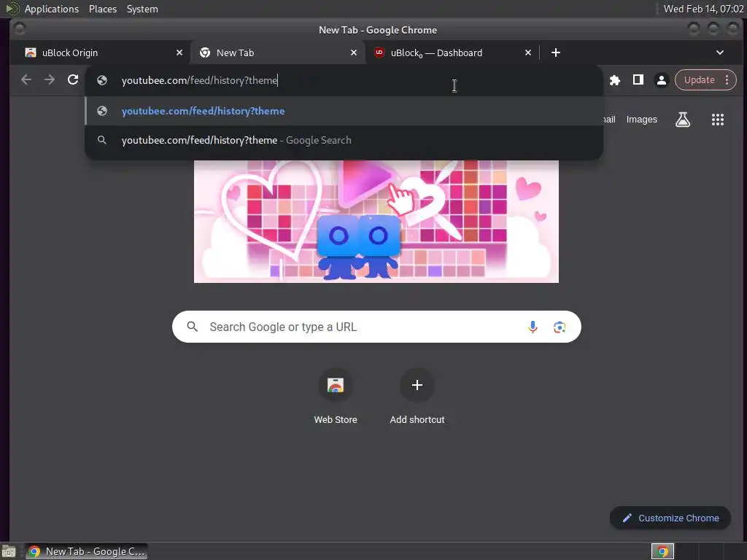Click the clock showing Wed Feb 14

pyautogui.click(x=703, y=9)
